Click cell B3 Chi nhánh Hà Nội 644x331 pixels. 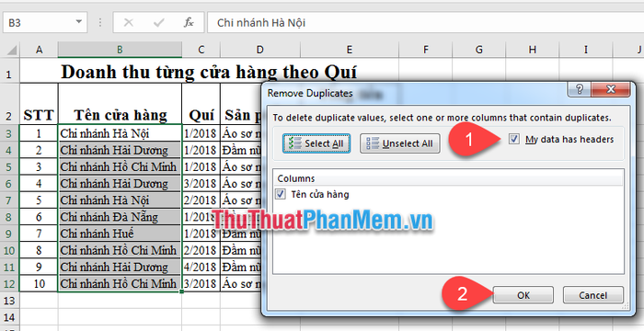[120, 133]
